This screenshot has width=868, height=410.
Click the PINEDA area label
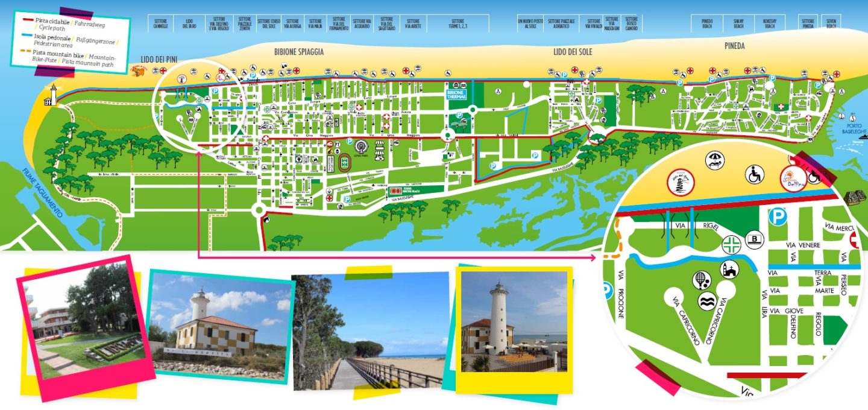(735, 46)
